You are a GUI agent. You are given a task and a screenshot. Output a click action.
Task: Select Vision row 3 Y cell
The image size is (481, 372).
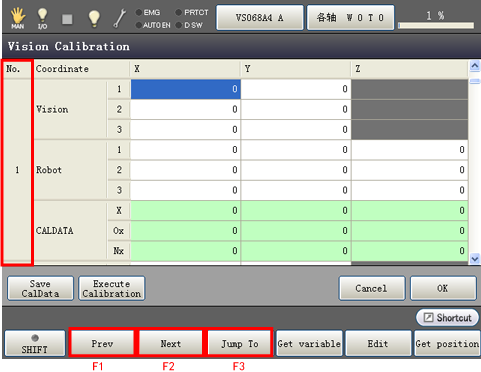(296, 130)
